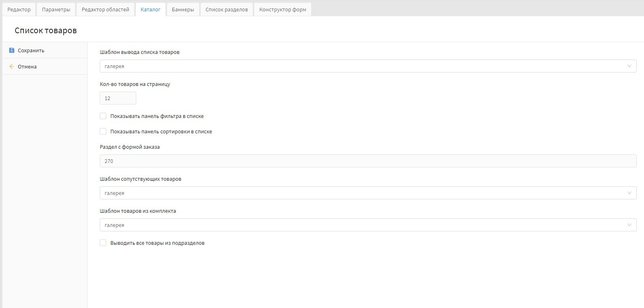Open the bundle products template dropdown
644x308 pixels.
point(368,225)
